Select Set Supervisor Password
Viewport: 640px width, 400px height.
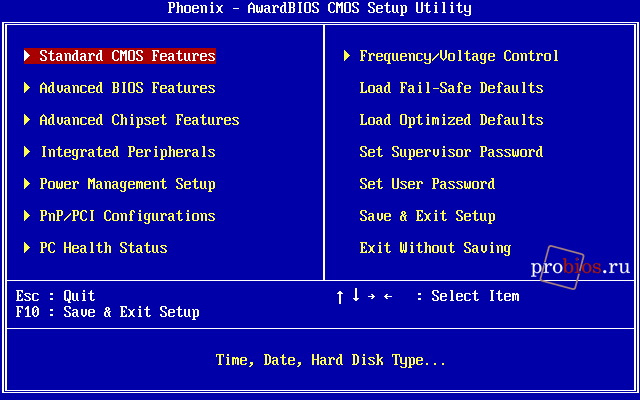click(x=451, y=152)
